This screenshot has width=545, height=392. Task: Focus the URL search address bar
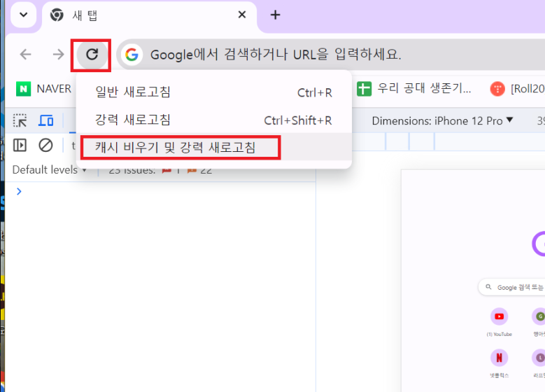tap(330, 55)
